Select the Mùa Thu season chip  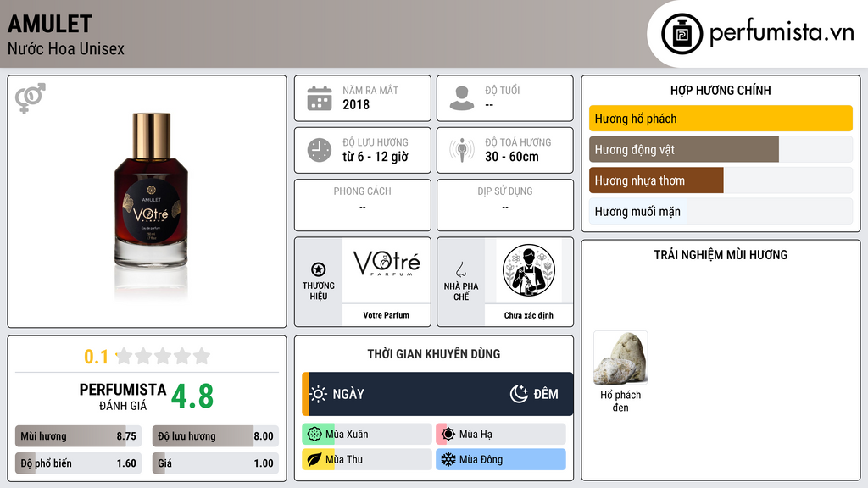366,459
